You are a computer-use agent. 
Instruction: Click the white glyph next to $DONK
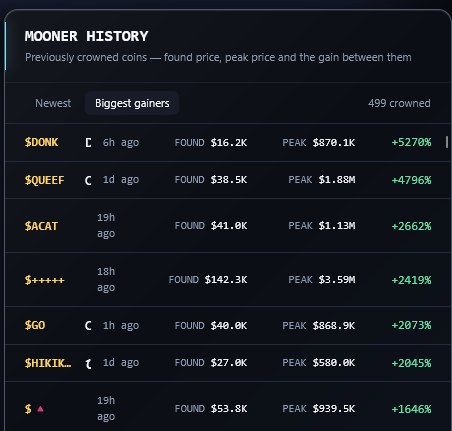(x=88, y=143)
